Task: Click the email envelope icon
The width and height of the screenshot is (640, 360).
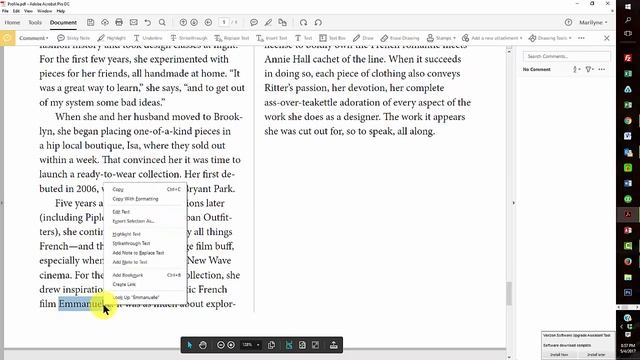Action: click(133, 22)
